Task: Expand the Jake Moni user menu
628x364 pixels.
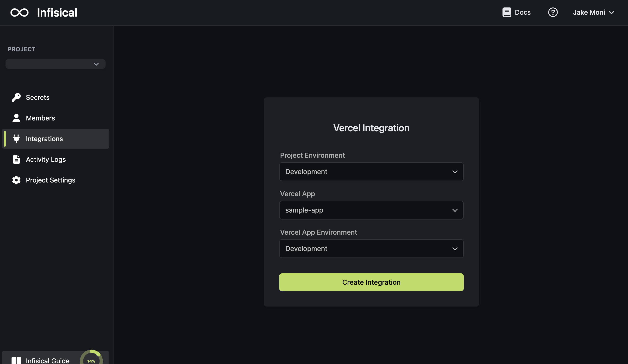Action: (x=593, y=12)
